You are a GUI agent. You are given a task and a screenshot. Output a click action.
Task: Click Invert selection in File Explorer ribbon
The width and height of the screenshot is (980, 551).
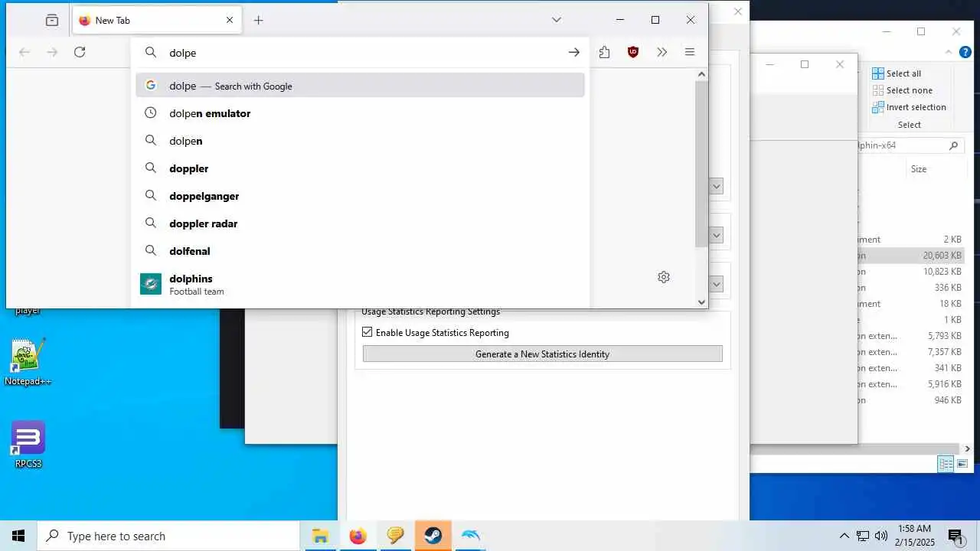[910, 107]
